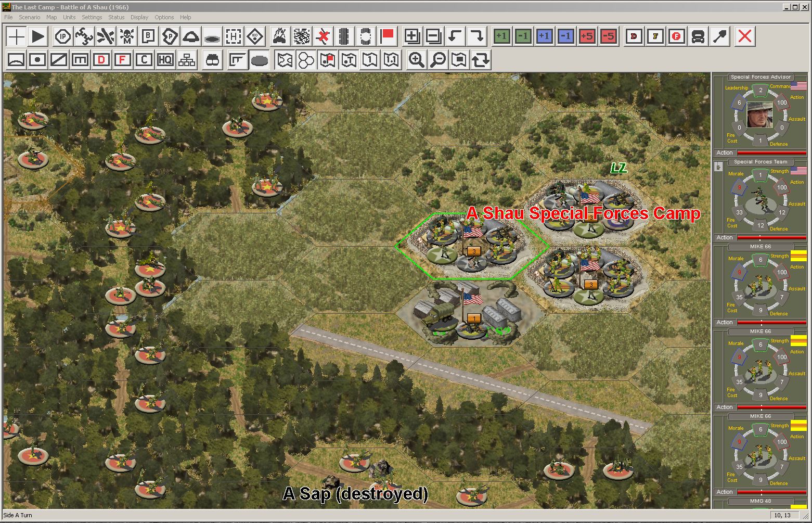
Task: Click the yellow F letter icon
Action: 655,36
